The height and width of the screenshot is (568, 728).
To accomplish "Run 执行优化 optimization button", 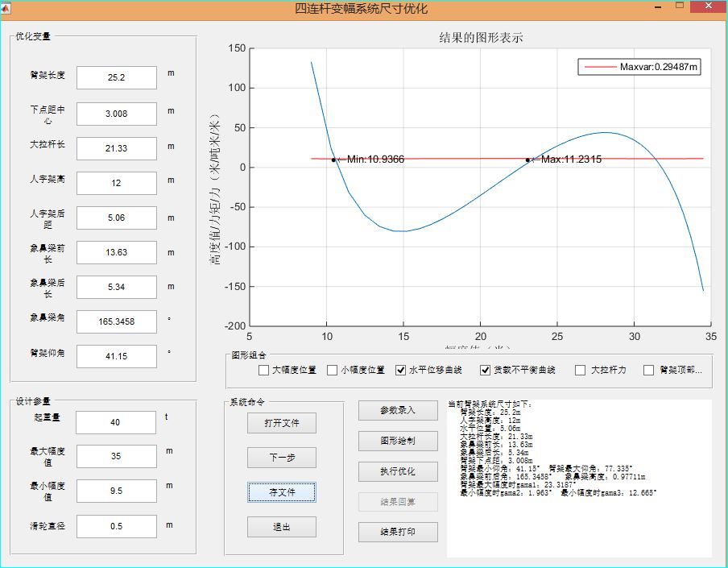I will pyautogui.click(x=398, y=471).
